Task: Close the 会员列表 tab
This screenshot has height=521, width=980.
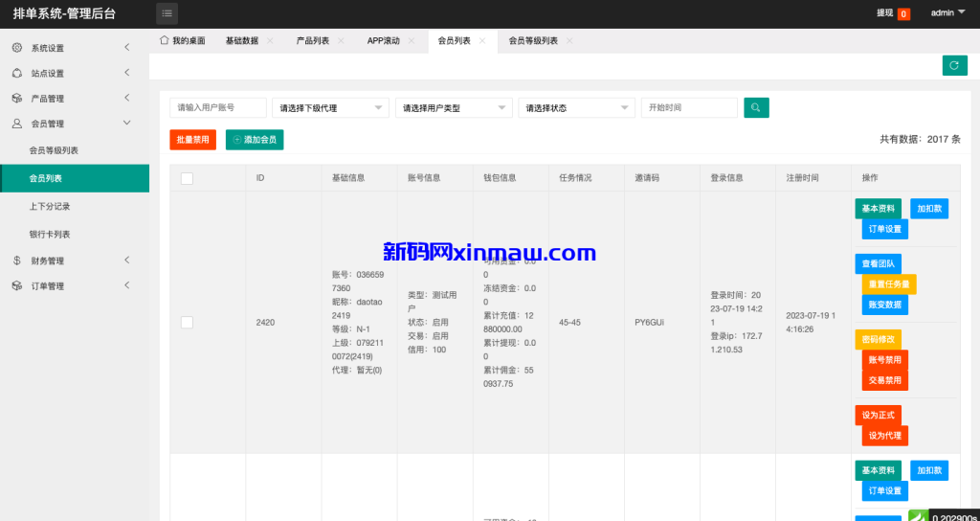Action: pyautogui.click(x=482, y=40)
